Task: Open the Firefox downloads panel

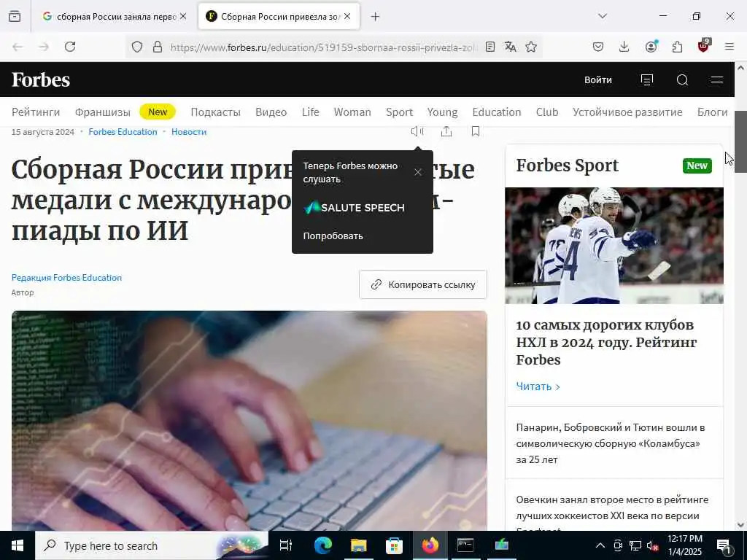Action: point(624,47)
